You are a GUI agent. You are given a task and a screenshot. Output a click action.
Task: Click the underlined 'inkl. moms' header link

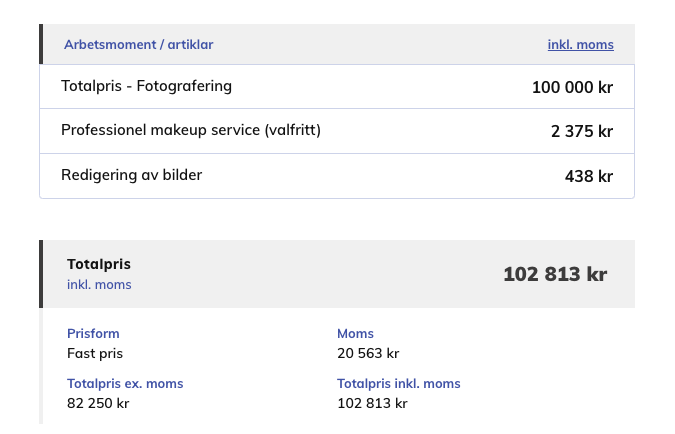click(580, 44)
